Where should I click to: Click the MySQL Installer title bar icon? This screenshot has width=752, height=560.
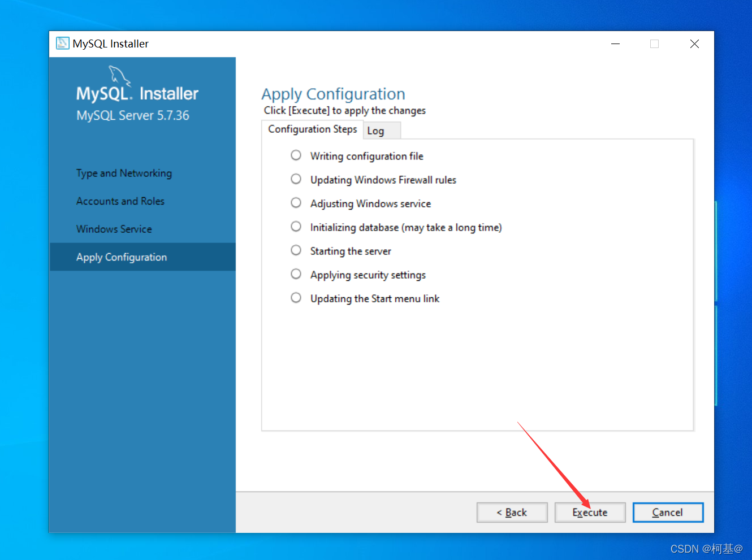click(62, 44)
